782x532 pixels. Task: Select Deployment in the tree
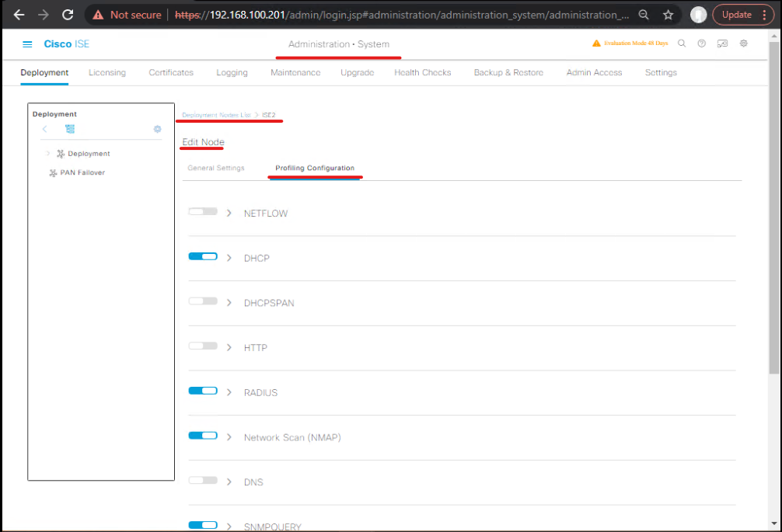click(x=89, y=154)
